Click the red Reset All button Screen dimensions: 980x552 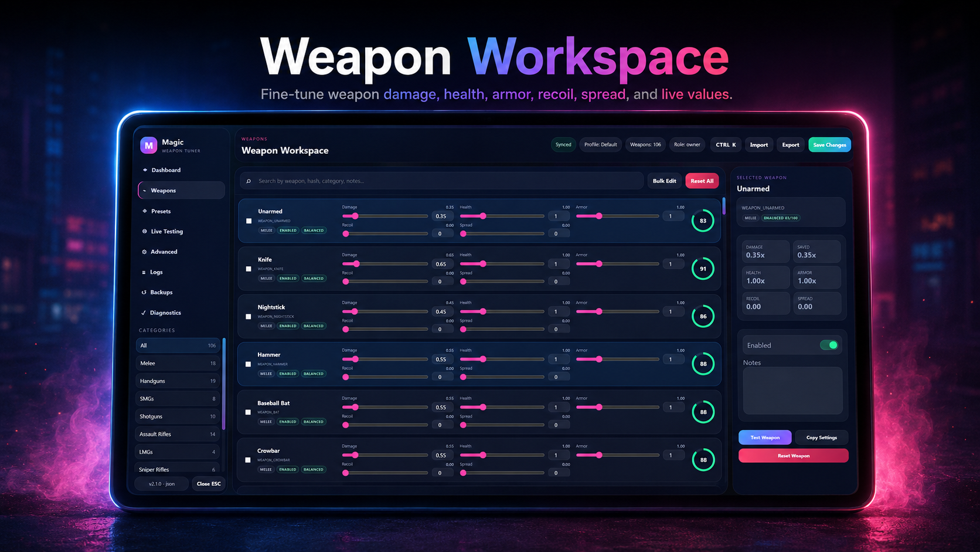(702, 181)
